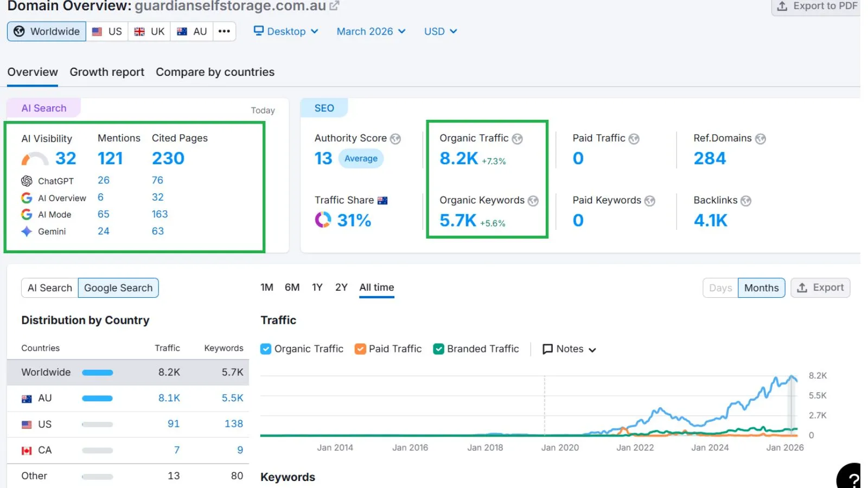Toggle the Organic Traffic checkbox

point(266,349)
